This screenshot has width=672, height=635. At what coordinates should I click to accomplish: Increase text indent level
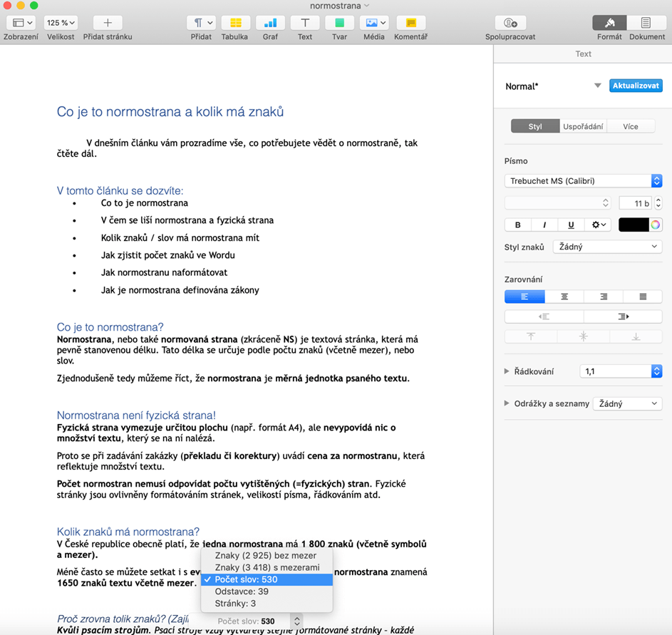[623, 316]
